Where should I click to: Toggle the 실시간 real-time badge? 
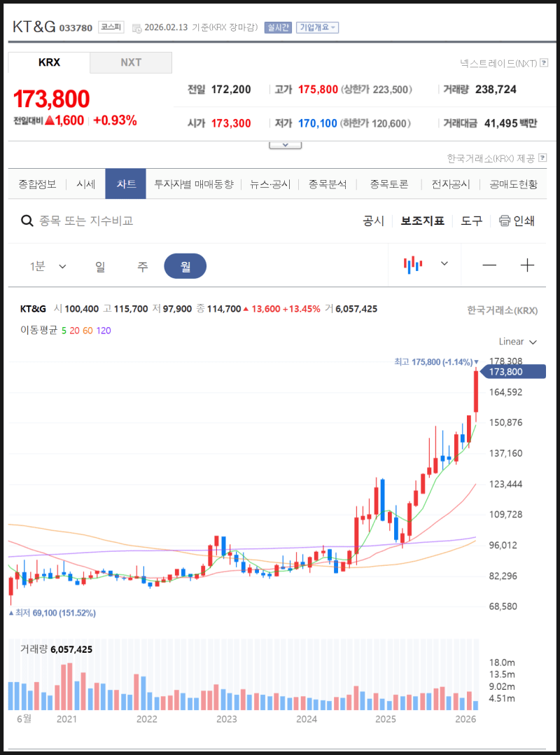tap(278, 27)
